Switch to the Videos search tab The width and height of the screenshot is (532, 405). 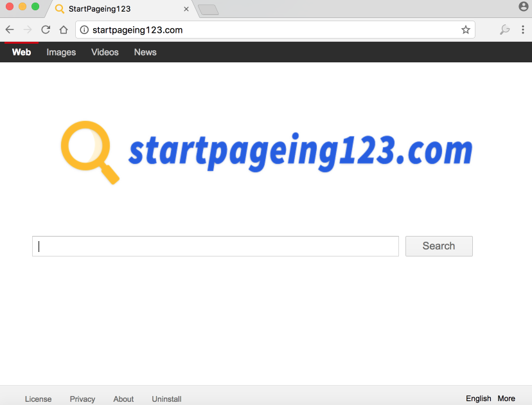[105, 52]
